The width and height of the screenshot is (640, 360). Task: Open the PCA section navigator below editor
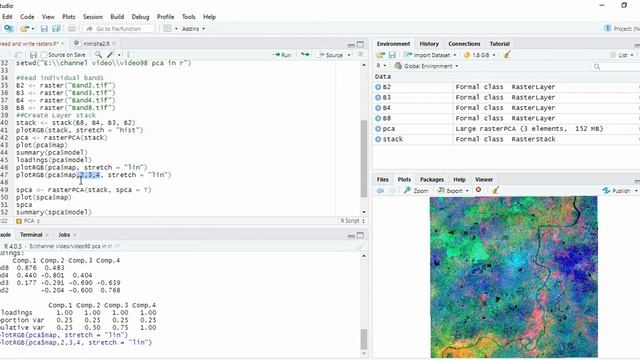tap(27, 221)
